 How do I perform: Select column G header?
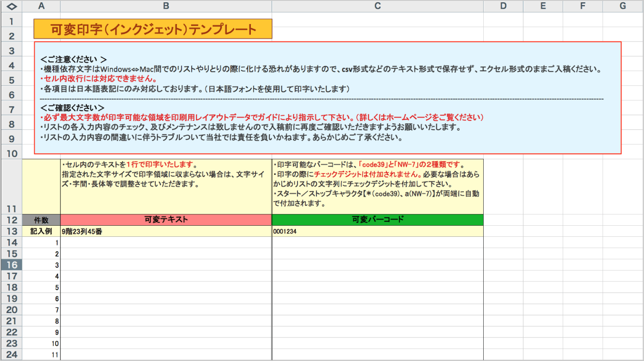622,6
